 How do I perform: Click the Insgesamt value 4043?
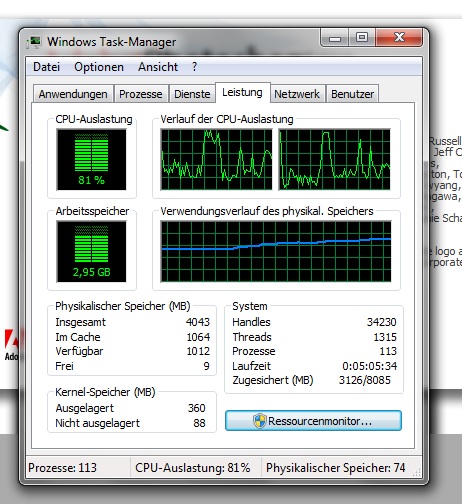click(198, 322)
